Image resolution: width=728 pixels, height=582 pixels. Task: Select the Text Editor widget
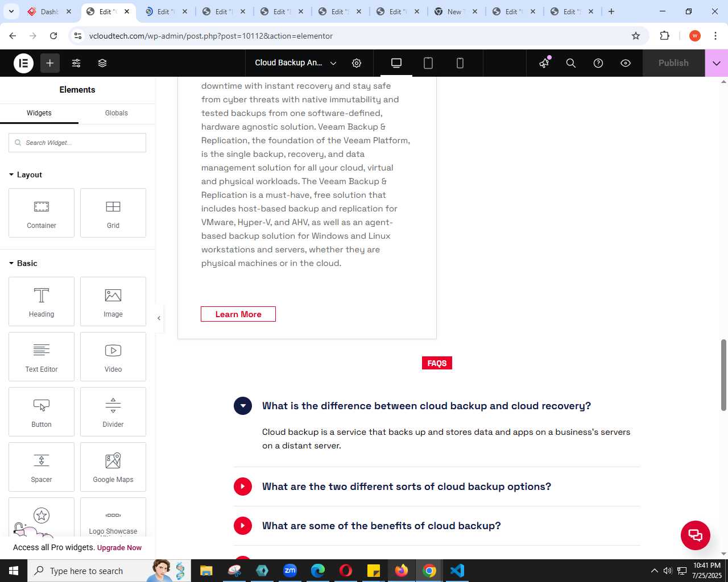(x=42, y=356)
